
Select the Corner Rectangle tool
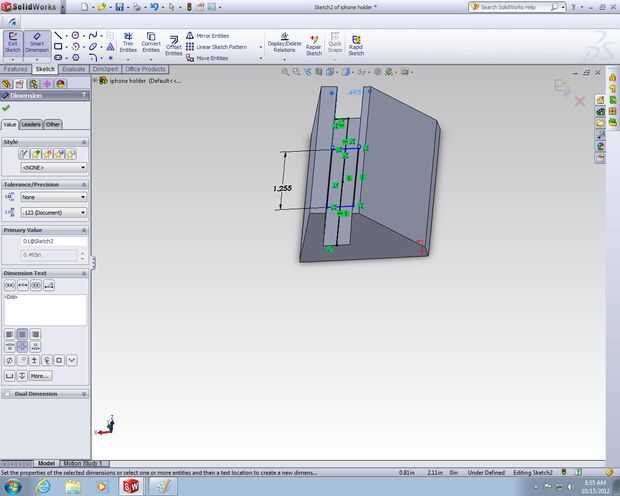pos(58,46)
